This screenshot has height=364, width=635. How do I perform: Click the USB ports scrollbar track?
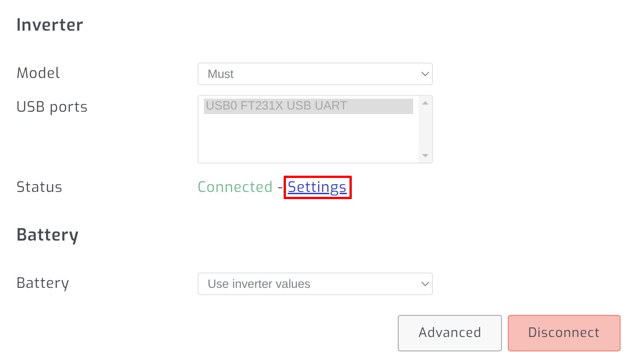click(x=425, y=128)
